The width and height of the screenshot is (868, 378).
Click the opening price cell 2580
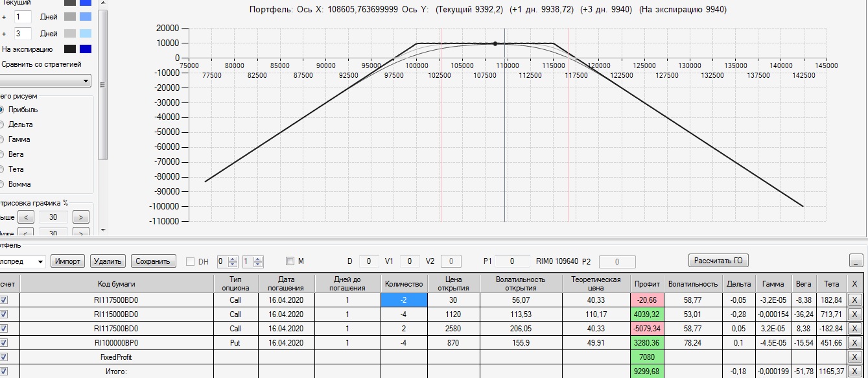454,329
